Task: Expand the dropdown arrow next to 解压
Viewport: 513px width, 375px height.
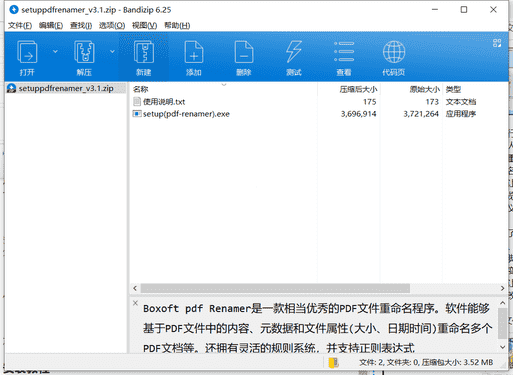Action: tap(112, 51)
